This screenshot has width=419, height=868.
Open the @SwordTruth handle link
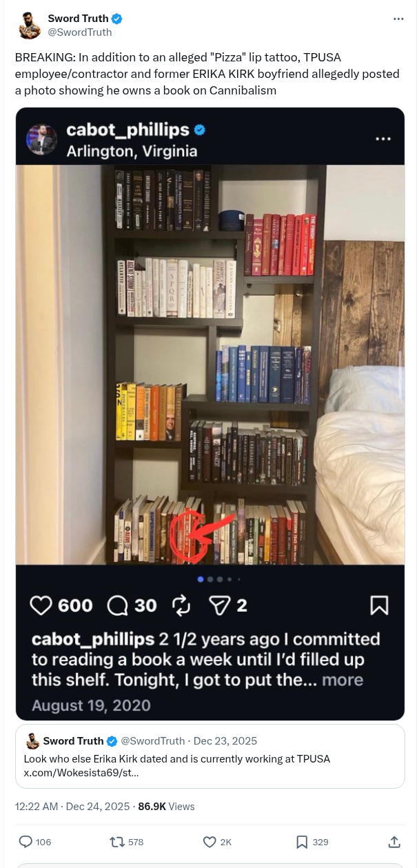click(x=79, y=32)
